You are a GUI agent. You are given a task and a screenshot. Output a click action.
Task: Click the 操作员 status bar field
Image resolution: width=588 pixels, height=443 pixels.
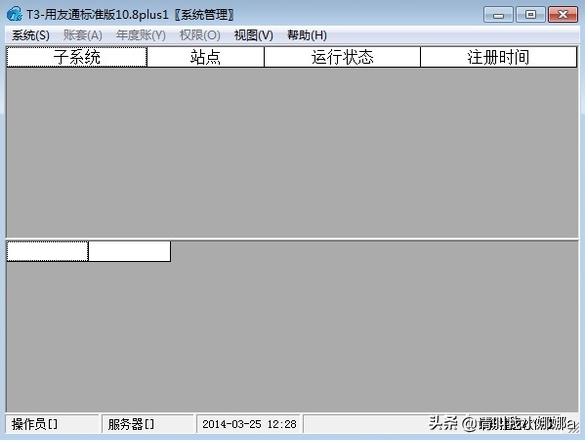pos(52,424)
